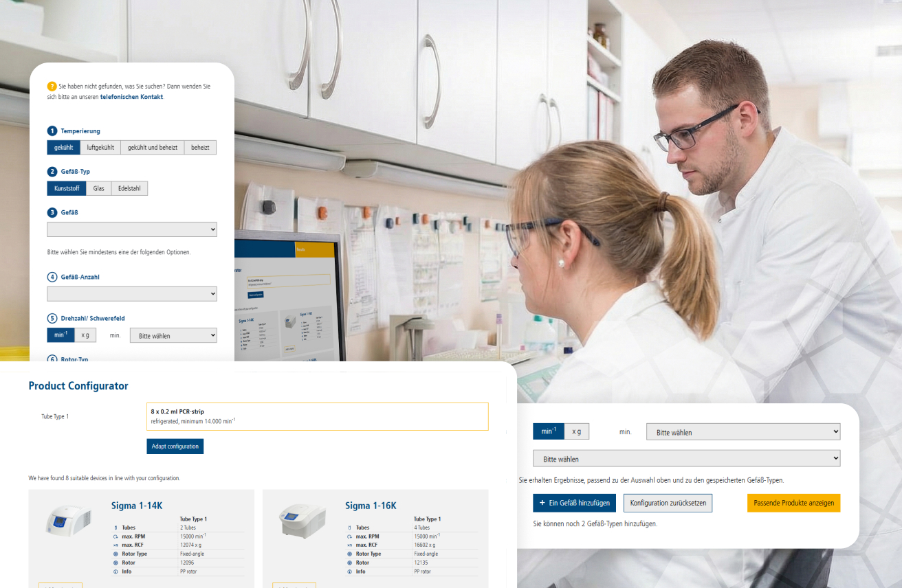Select the beheizt option tab
Image resolution: width=902 pixels, height=588 pixels.
[x=199, y=147]
